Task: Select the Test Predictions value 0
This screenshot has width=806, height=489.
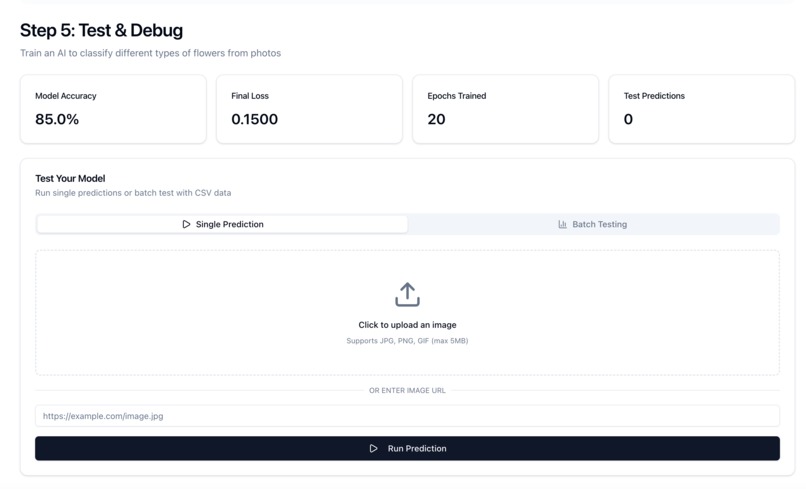Action: (x=628, y=119)
